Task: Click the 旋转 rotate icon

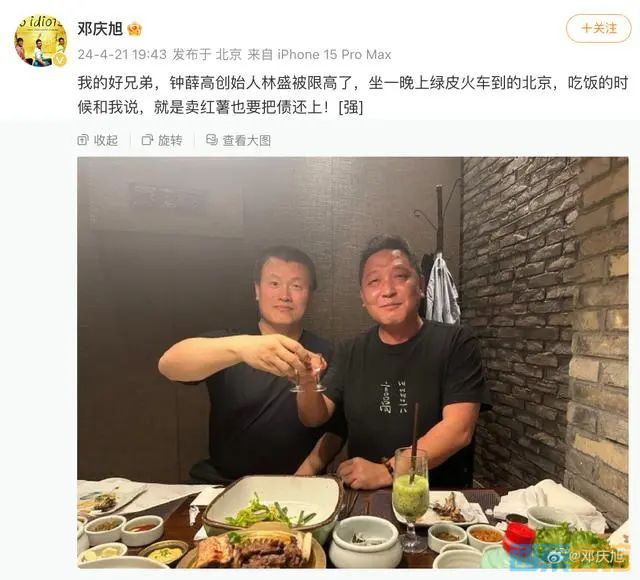Action: (147, 140)
